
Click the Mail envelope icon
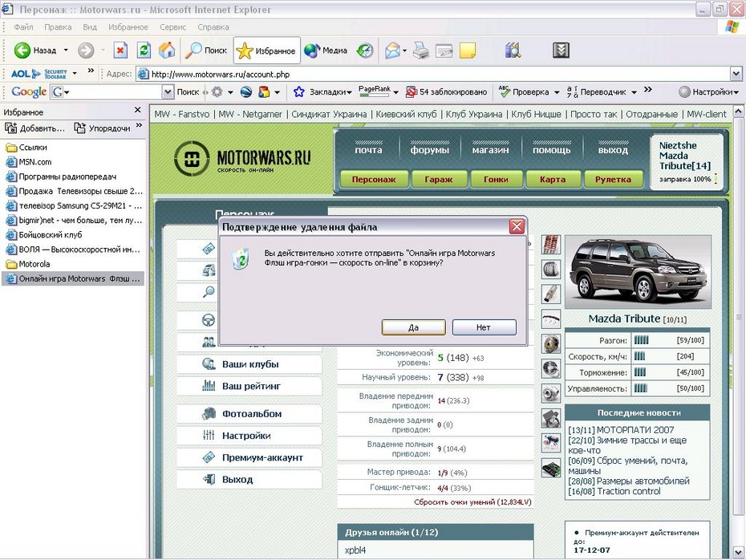tap(392, 51)
